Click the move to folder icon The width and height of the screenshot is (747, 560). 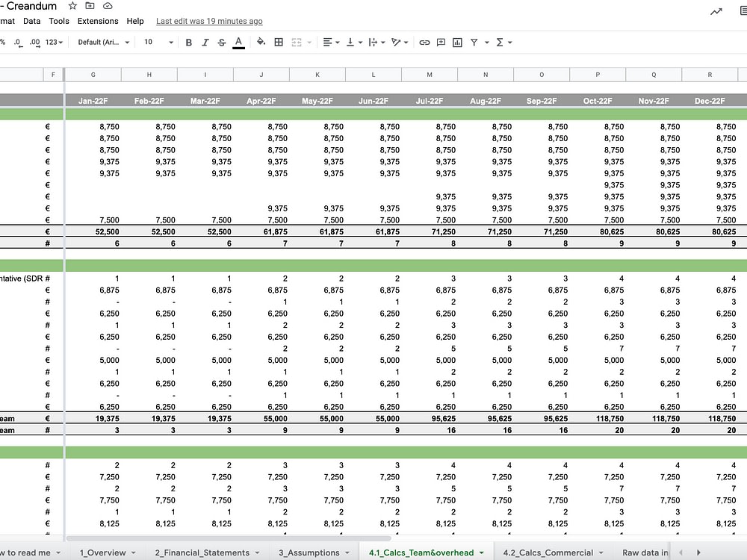coord(90,6)
